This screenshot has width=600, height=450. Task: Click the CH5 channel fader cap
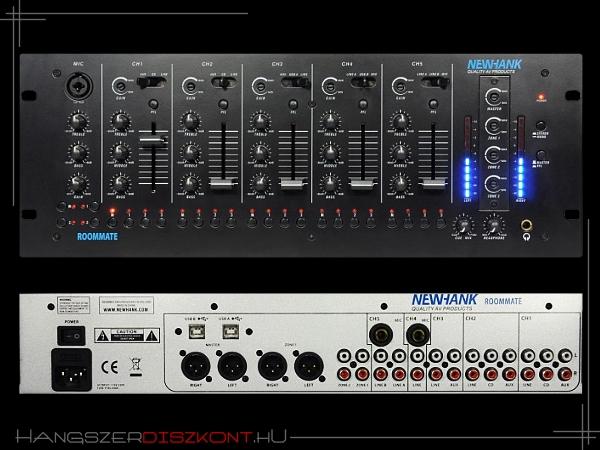433,184
